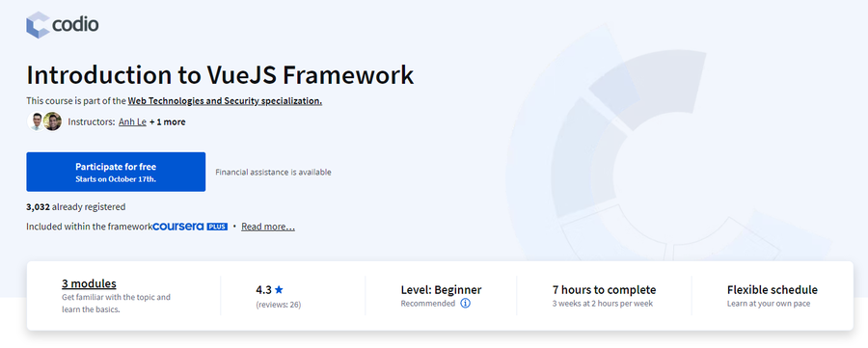Viewport: 868px width, 348px height.
Task: Click the second instructor avatar photo
Action: [x=53, y=121]
